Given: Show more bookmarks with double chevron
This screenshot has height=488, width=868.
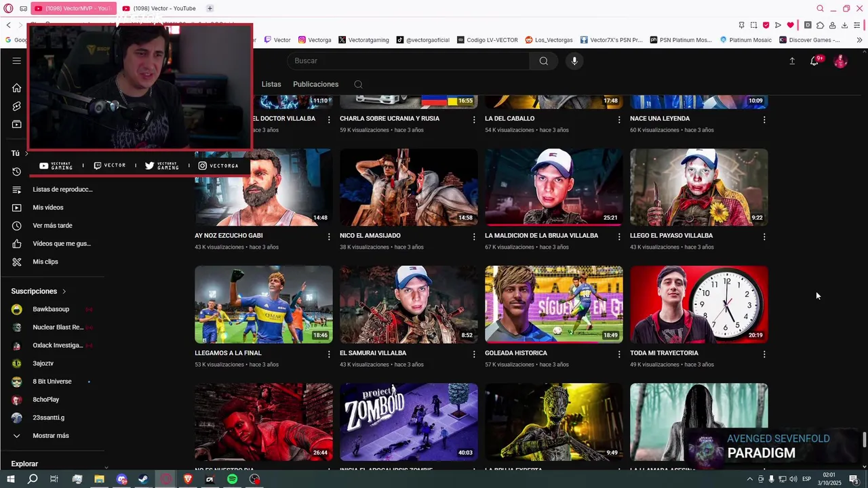Looking at the screenshot, I should [x=859, y=40].
